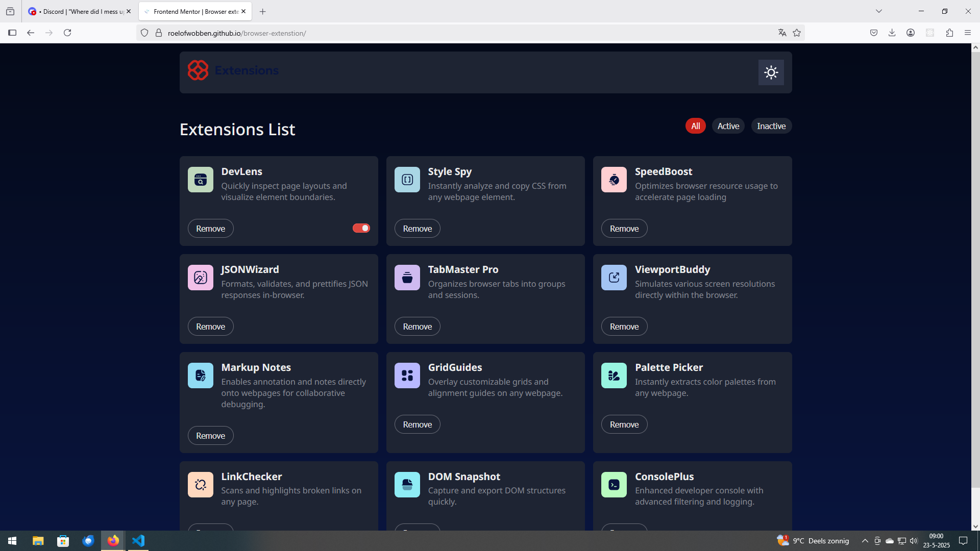The height and width of the screenshot is (551, 980).
Task: Click the GridGuides extension icon
Action: tap(407, 375)
